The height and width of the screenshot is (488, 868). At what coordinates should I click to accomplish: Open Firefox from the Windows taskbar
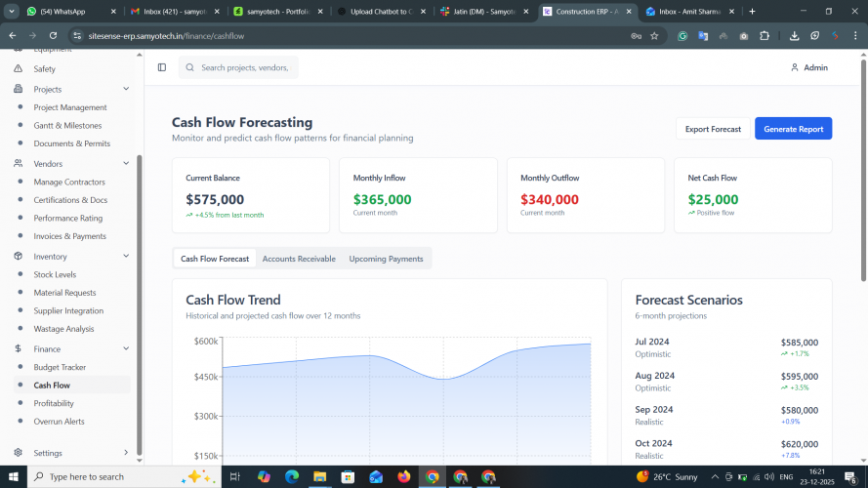404,476
